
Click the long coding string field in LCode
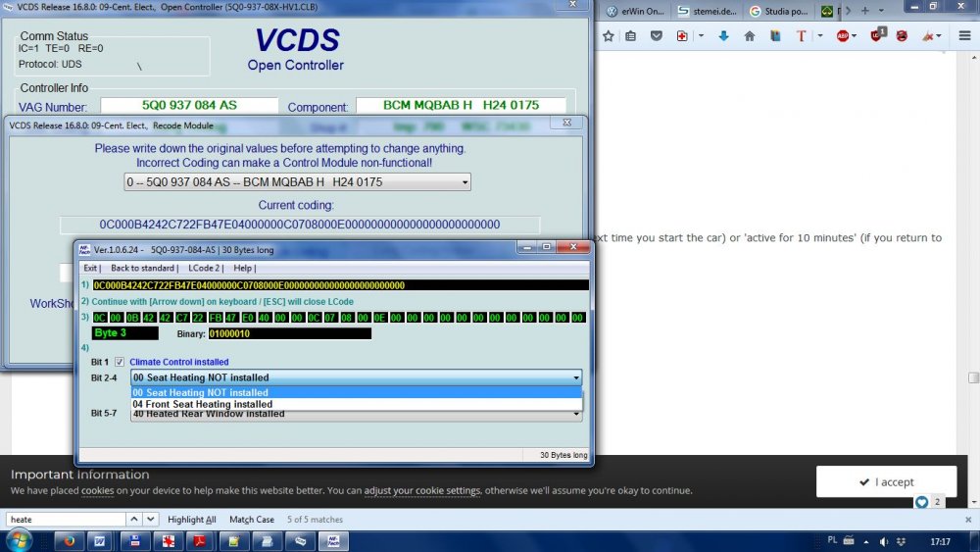tap(341, 285)
